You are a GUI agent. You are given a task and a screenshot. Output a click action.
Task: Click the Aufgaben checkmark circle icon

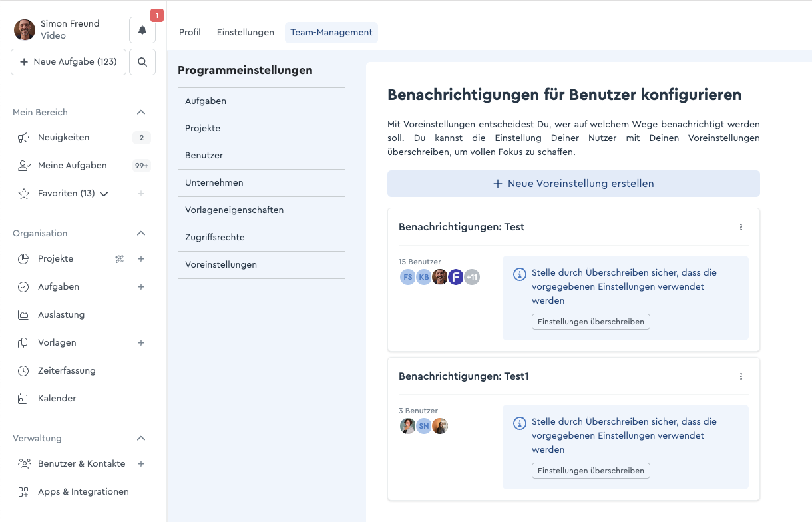[x=23, y=287]
